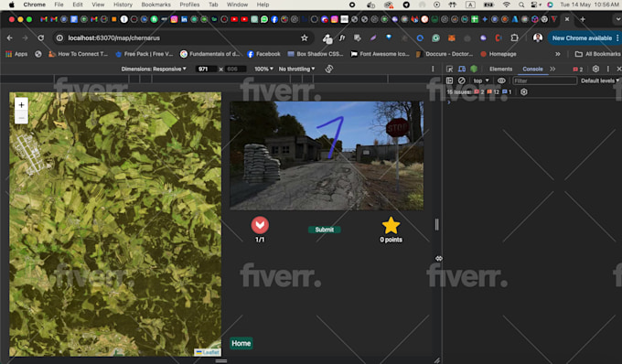622x364 pixels.
Task: Open the DevTools error count badge
Action: 578,69
